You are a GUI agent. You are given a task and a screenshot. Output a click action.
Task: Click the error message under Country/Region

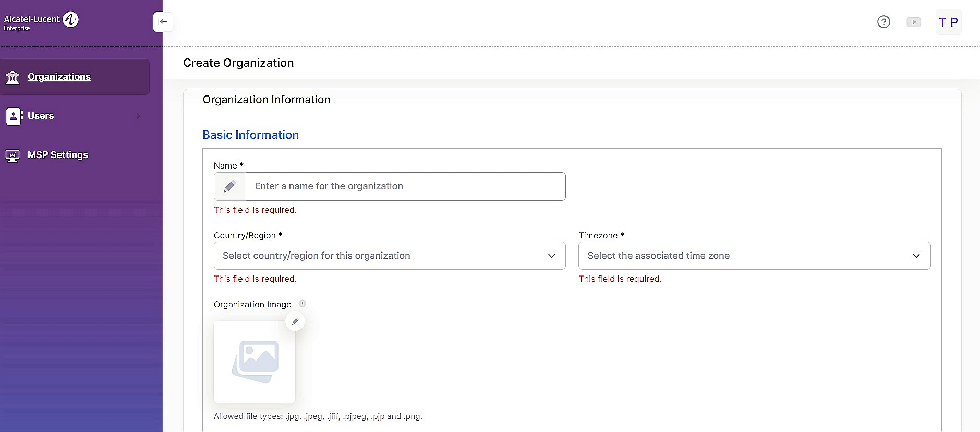[x=255, y=279]
